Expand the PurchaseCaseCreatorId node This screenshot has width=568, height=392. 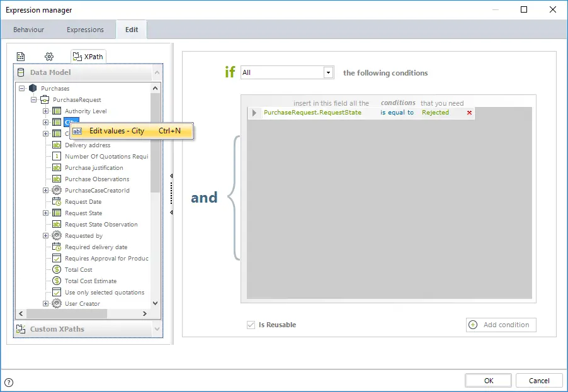click(45, 191)
